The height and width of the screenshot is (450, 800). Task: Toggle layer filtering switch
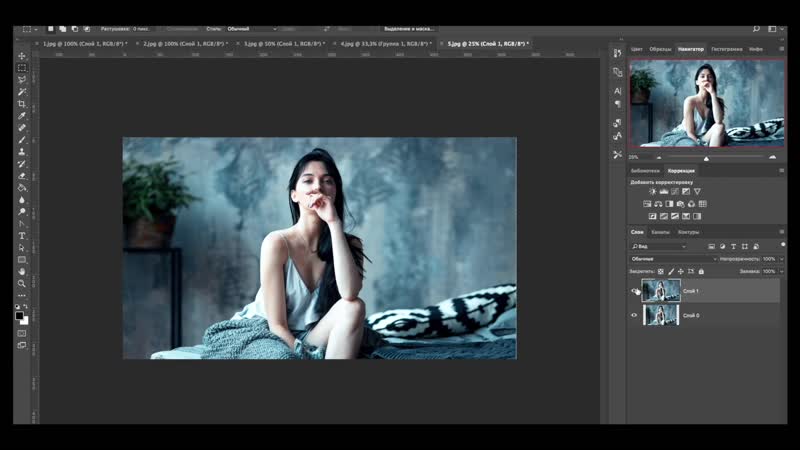[x=783, y=245]
